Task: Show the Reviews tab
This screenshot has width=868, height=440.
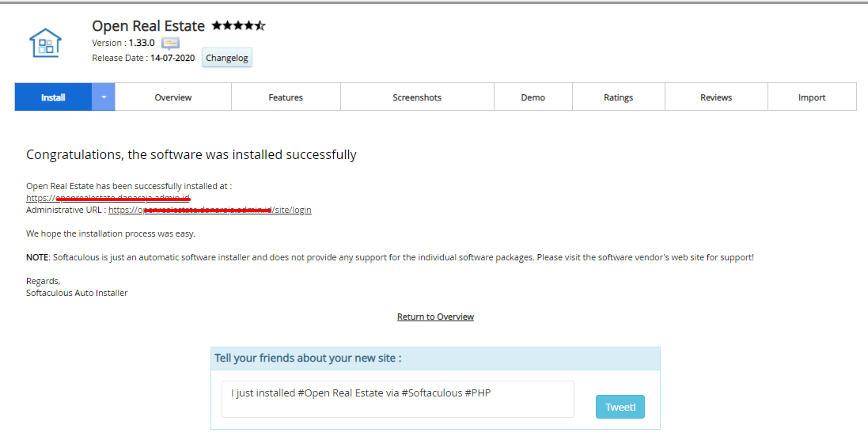Action: [716, 97]
